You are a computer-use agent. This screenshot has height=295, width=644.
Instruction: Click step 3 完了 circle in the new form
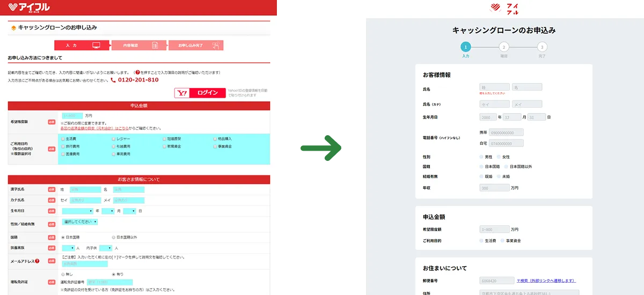[x=542, y=47]
